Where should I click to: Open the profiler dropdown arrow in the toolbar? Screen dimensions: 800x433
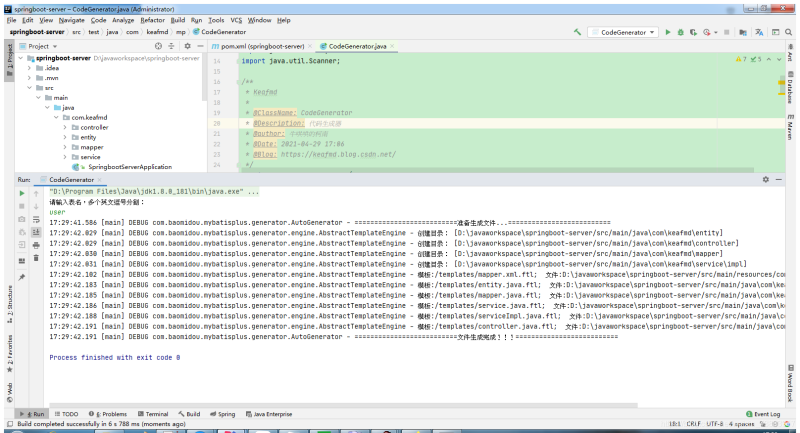point(715,32)
